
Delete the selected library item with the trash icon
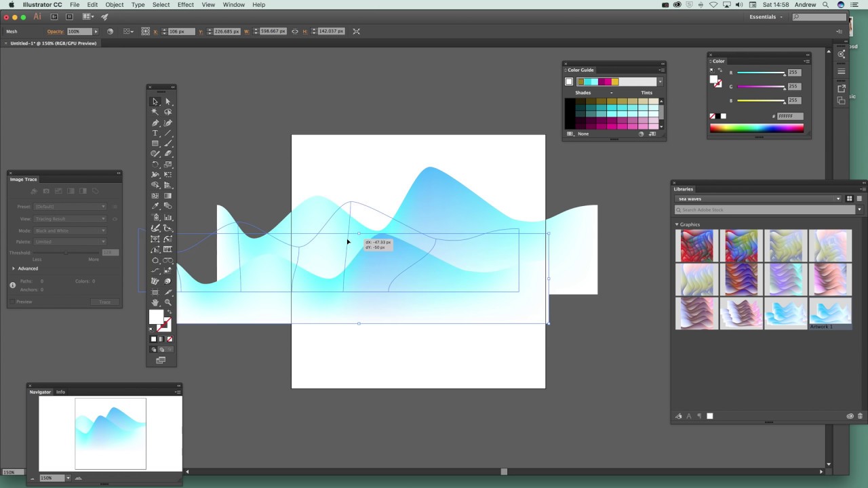861,416
